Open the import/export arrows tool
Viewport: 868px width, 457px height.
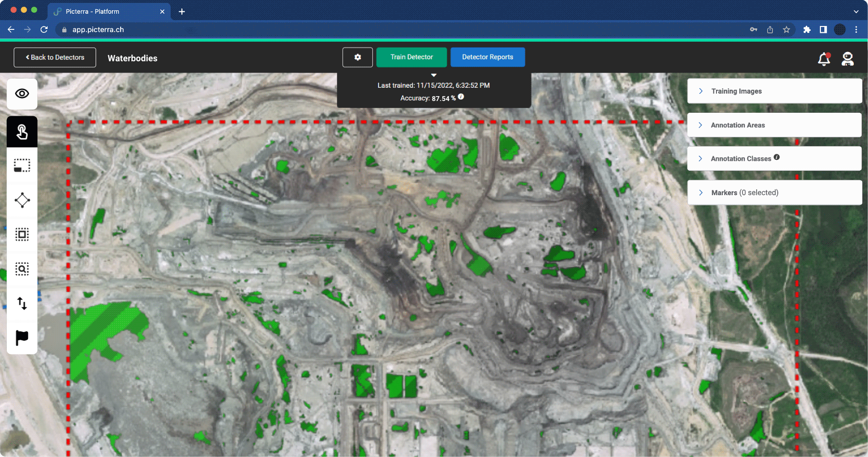[22, 303]
